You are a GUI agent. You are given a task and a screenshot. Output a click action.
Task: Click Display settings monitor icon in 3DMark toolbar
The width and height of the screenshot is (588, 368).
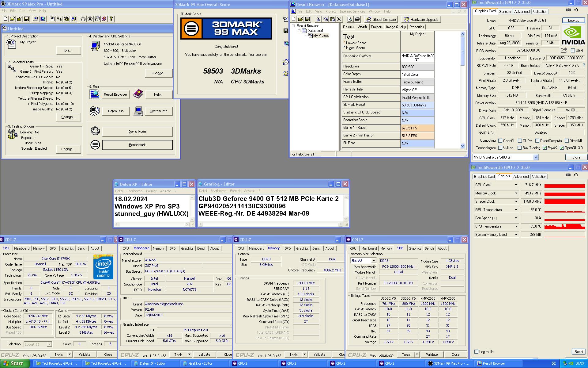click(x=73, y=19)
